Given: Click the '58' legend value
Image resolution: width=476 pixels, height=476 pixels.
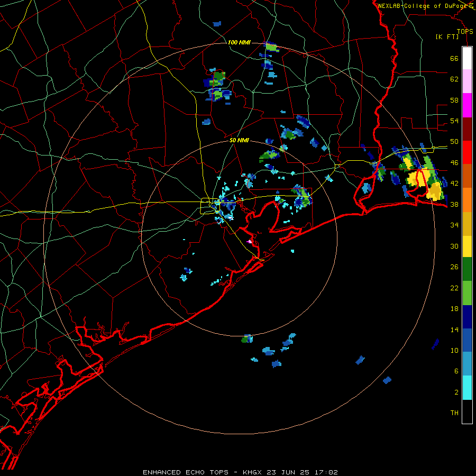Looking at the screenshot, I should (454, 100).
